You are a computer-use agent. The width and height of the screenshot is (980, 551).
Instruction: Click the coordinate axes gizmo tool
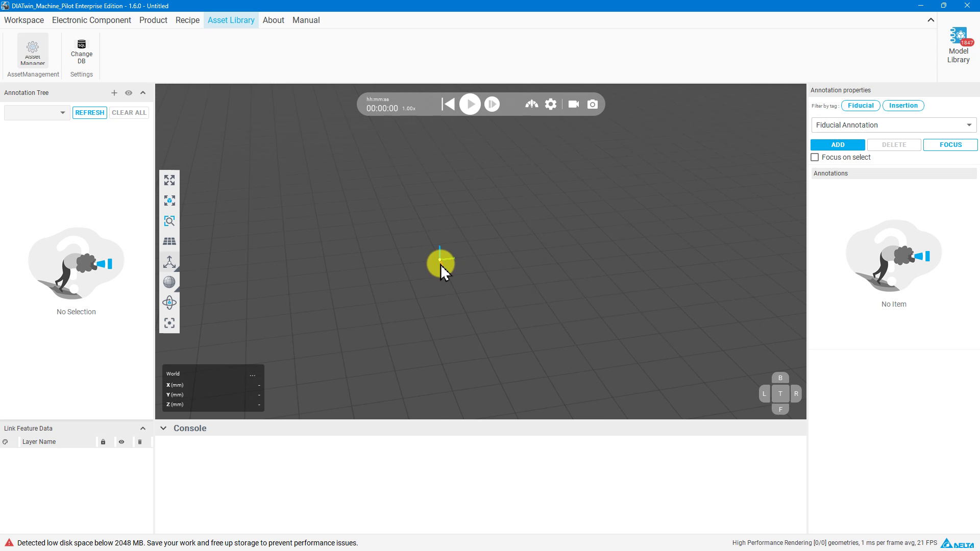click(x=169, y=262)
